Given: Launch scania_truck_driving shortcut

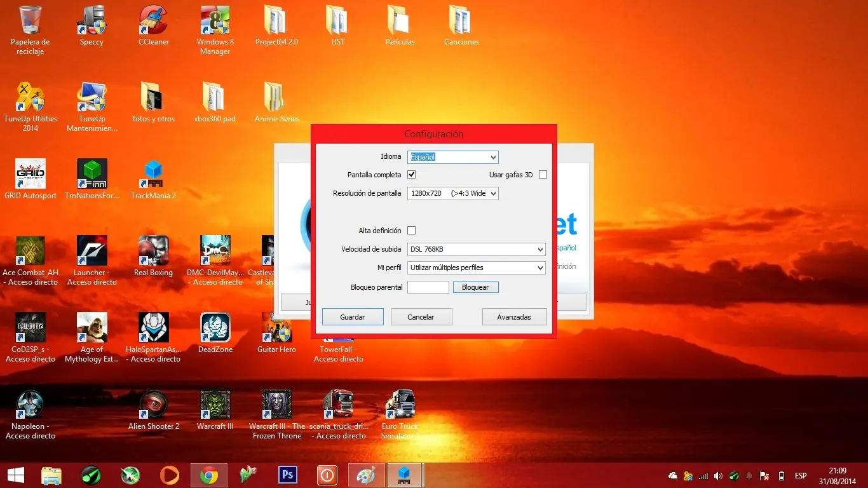Looking at the screenshot, I should coord(338,414).
